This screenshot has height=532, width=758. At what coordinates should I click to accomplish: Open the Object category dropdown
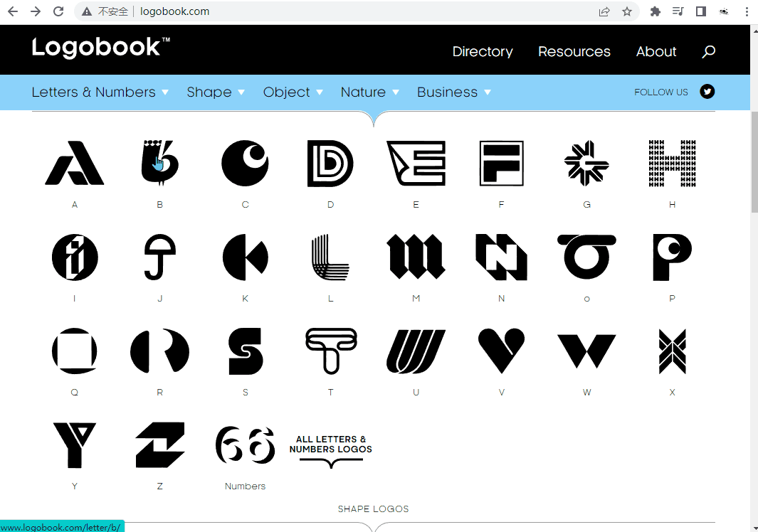(x=293, y=92)
